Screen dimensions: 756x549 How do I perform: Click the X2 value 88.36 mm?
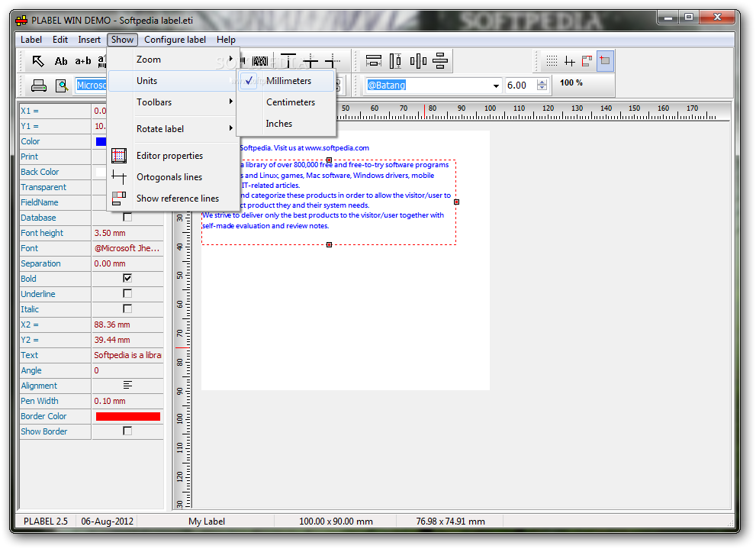(x=127, y=325)
